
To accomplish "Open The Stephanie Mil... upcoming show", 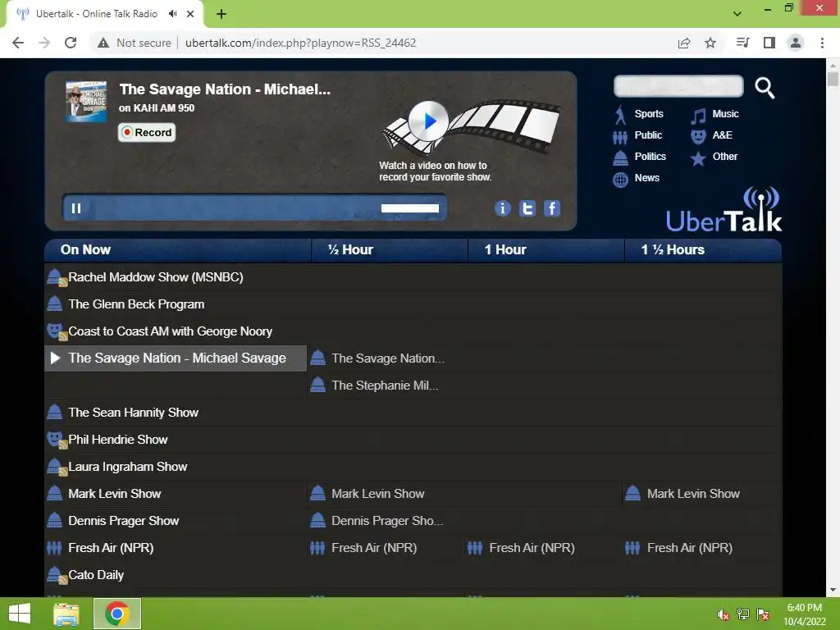I will tap(385, 386).
